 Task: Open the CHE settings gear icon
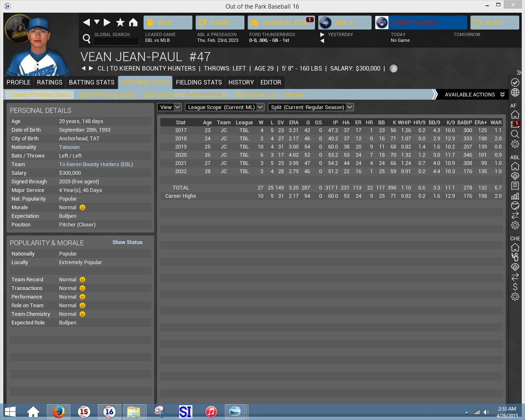[515, 297]
